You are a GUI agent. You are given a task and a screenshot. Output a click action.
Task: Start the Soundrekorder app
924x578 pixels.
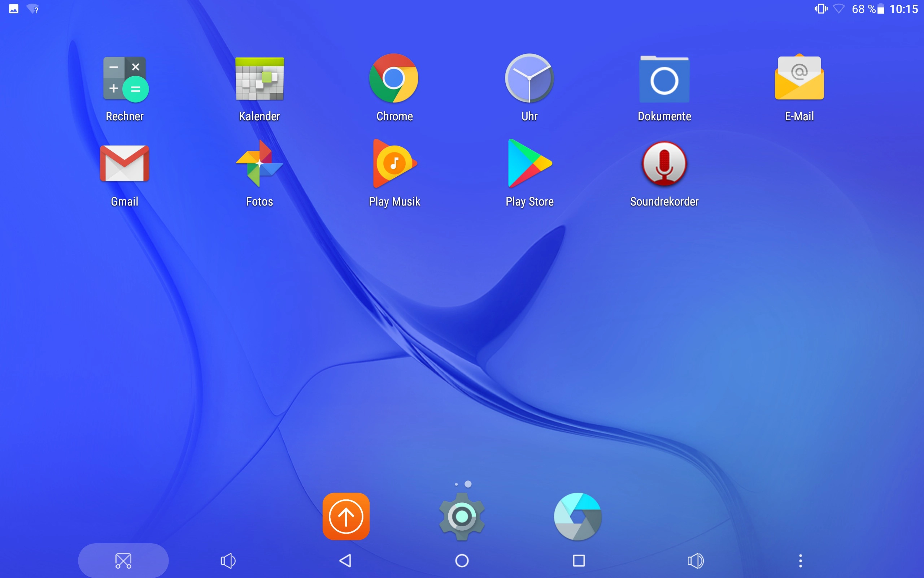(664, 164)
